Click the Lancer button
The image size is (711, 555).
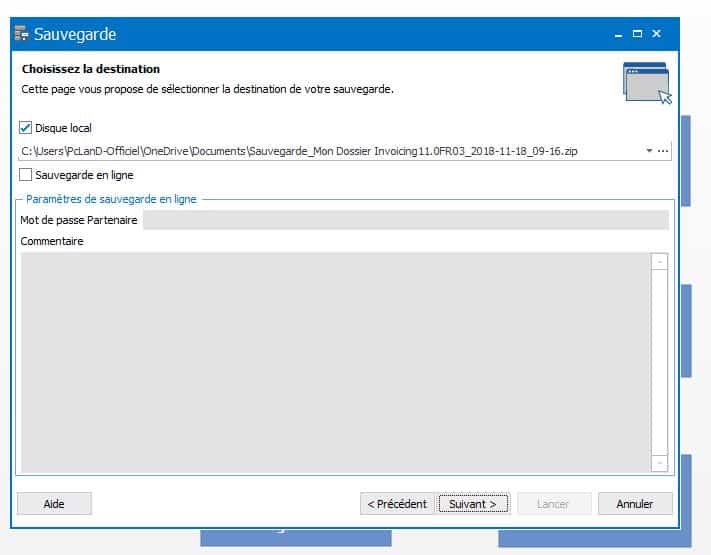click(x=554, y=504)
